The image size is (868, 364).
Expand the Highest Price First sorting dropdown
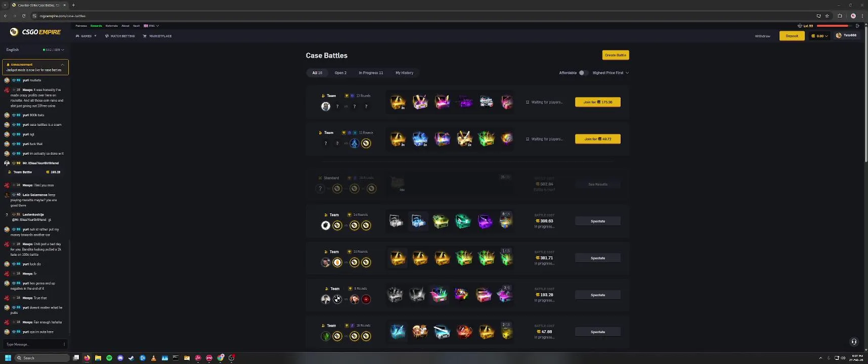pos(611,73)
